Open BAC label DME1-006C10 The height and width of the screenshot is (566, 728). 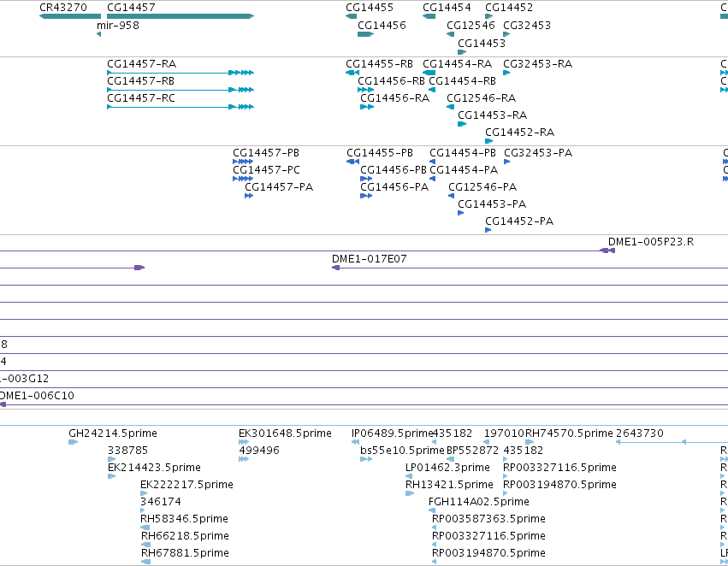click(37, 396)
